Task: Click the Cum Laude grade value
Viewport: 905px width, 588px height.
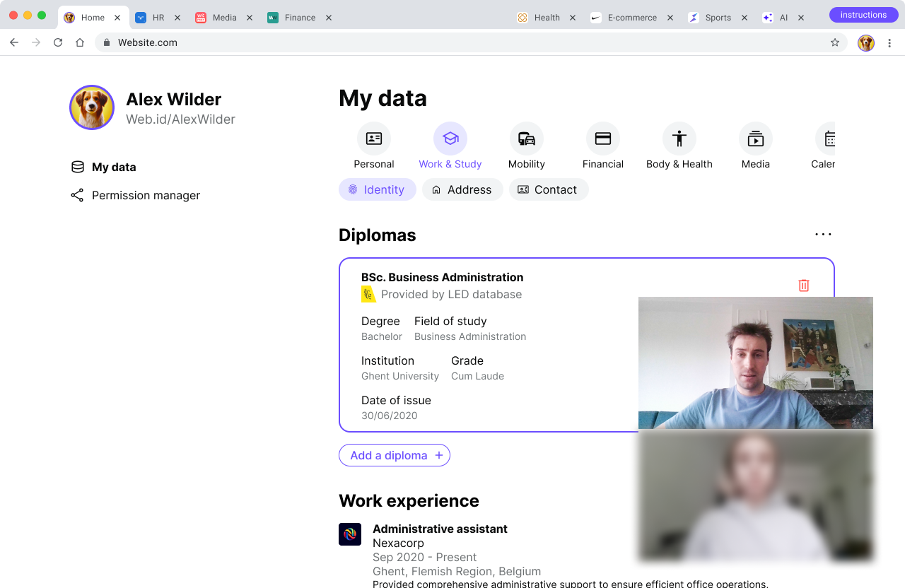Action: pos(477,376)
